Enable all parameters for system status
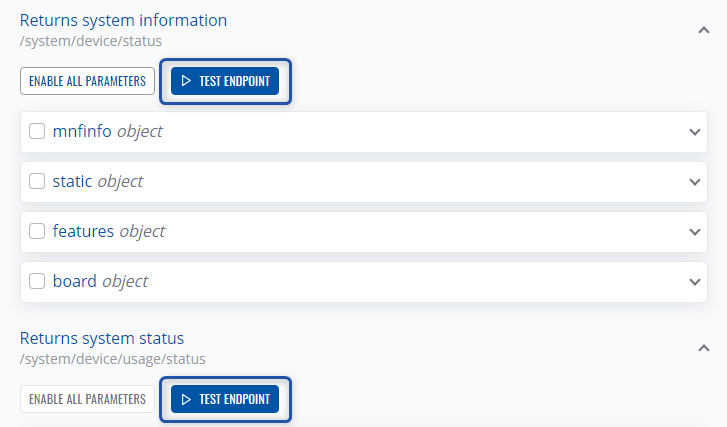727x427 pixels. (87, 399)
